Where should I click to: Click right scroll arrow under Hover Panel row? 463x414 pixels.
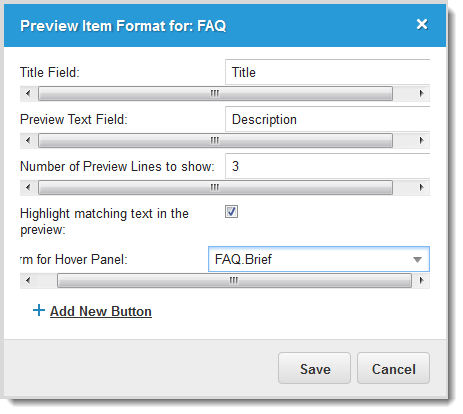pos(421,281)
